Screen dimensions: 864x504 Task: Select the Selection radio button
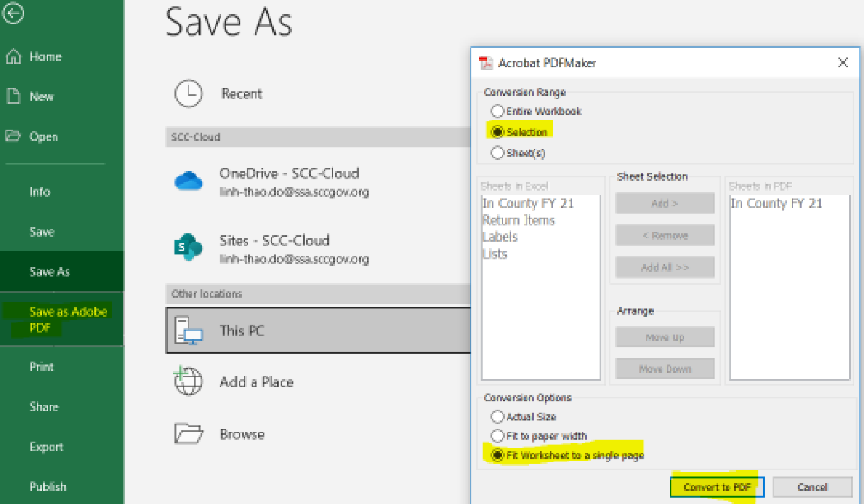(497, 132)
